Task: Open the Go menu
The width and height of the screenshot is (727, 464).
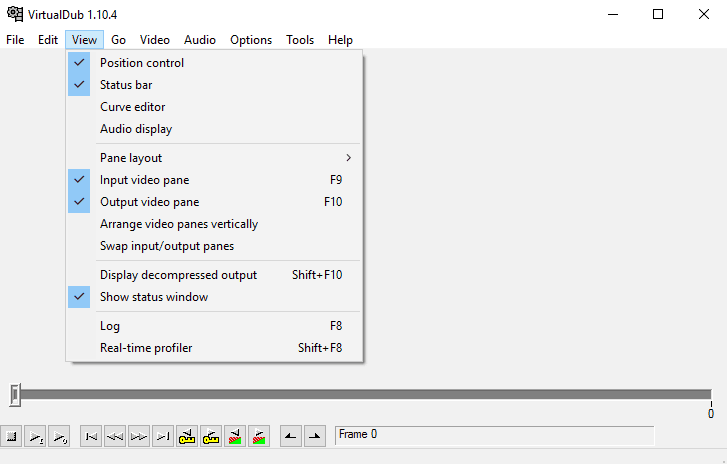Action: (x=118, y=40)
